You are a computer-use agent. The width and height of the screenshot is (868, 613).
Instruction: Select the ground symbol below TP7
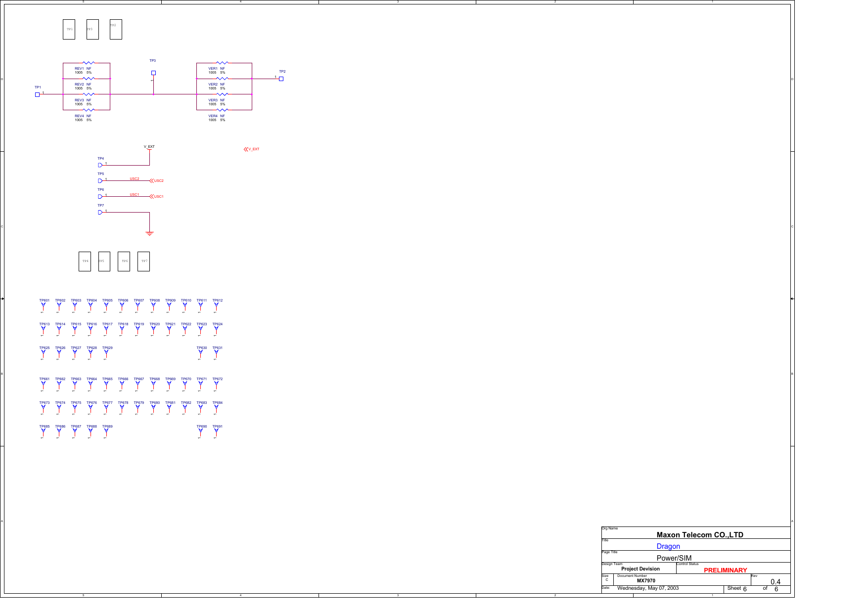tap(150, 232)
